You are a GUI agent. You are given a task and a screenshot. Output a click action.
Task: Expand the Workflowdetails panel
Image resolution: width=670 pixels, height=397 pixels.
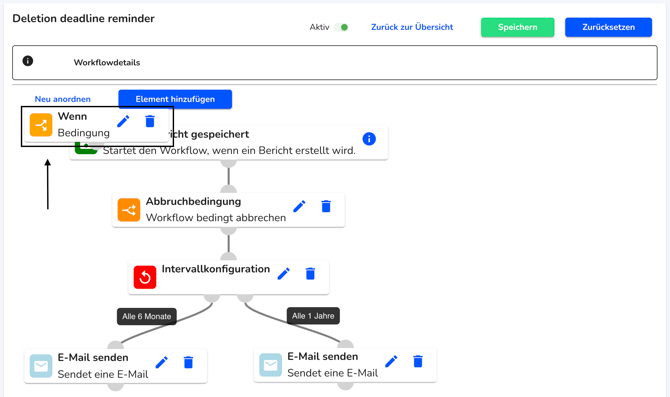[x=335, y=62]
